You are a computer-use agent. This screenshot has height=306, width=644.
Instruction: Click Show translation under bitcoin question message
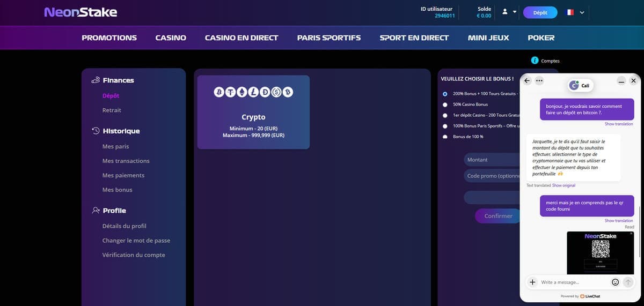tap(619, 124)
